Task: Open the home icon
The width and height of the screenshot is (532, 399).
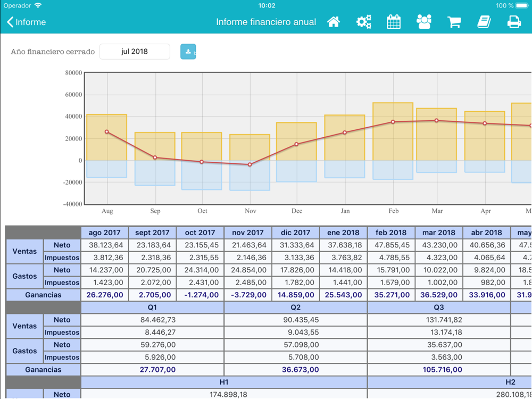Action: pyautogui.click(x=334, y=22)
